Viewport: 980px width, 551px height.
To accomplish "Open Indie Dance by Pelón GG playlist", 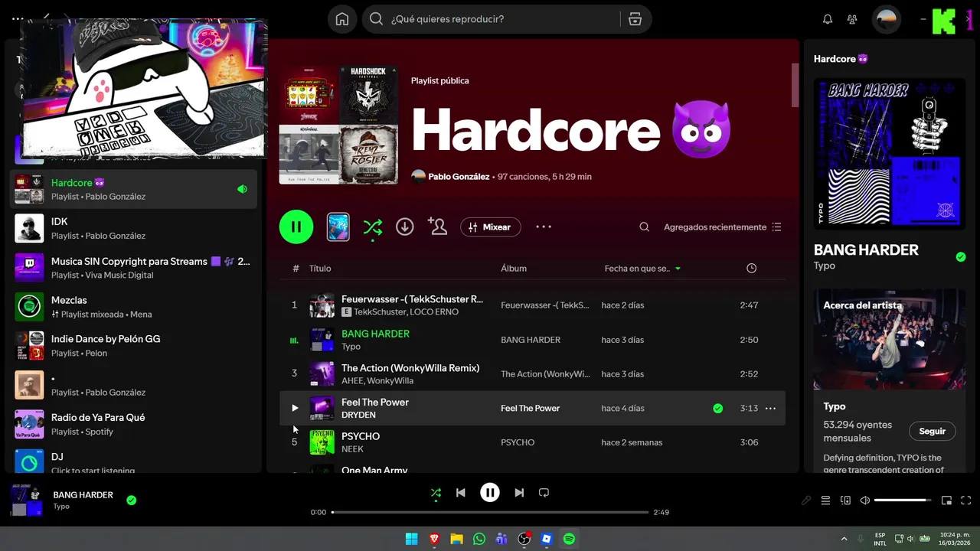I will [134, 346].
